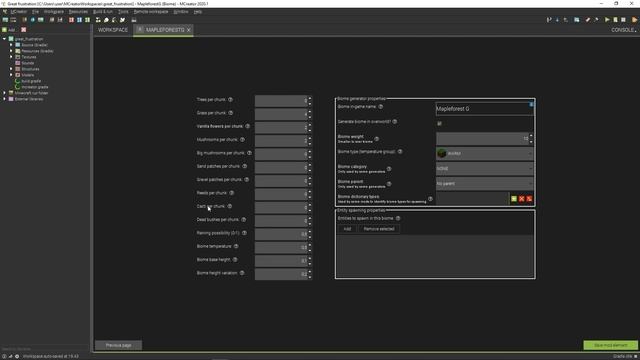Open help for Biome height variation

[242, 273]
